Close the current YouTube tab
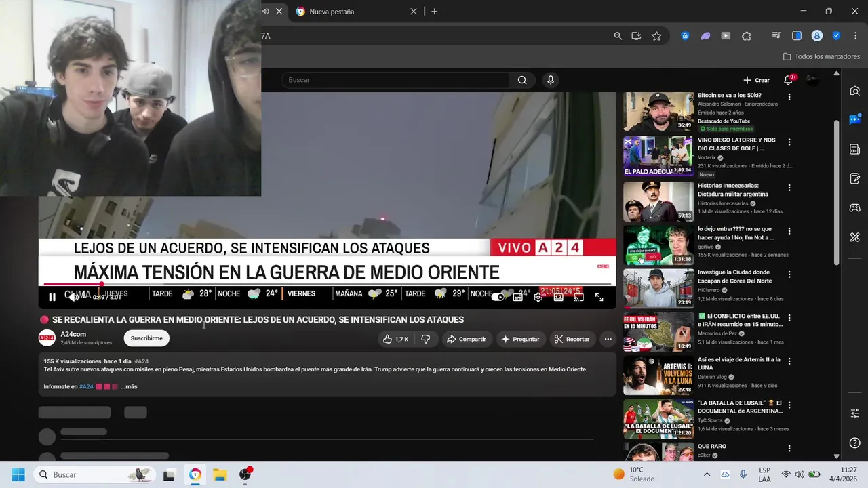Screen dimensions: 868x488 (279, 12)
